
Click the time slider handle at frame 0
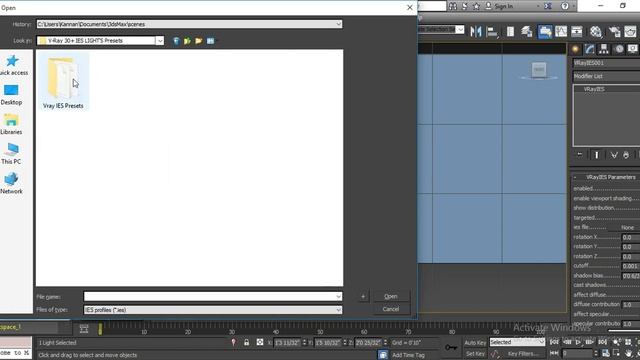100,329
